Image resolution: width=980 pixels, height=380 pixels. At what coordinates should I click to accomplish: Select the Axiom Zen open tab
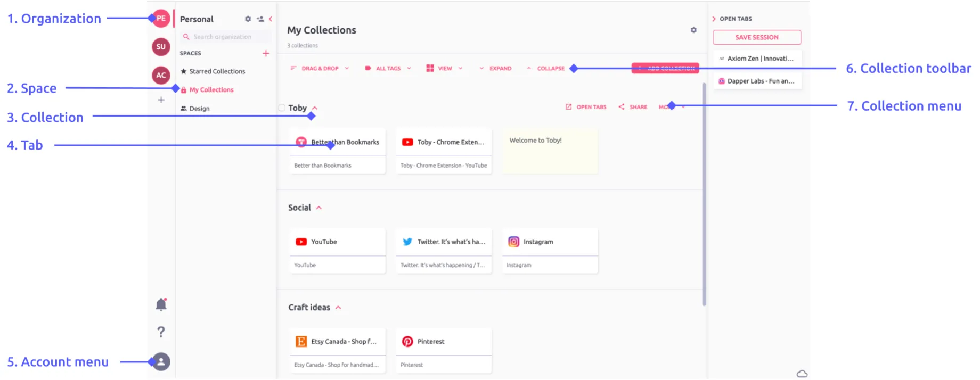pos(757,59)
